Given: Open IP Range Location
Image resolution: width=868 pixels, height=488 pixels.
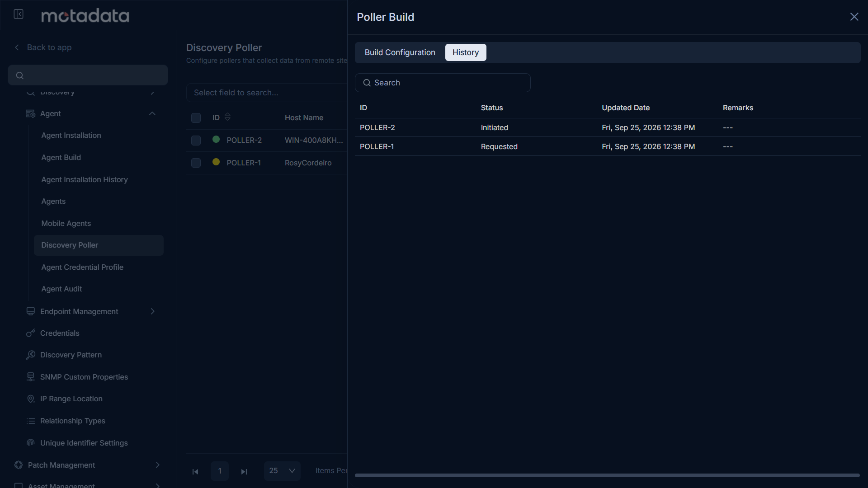Looking at the screenshot, I should click(x=71, y=399).
